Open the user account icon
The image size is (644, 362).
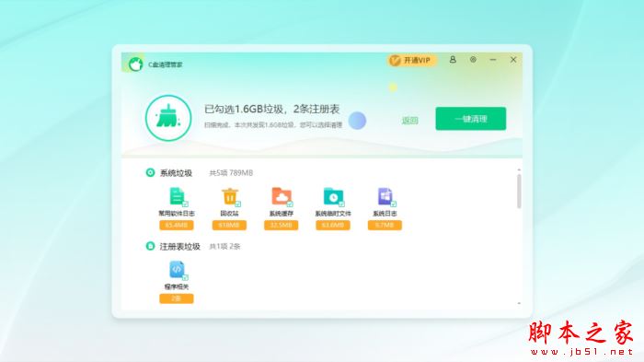click(x=453, y=60)
